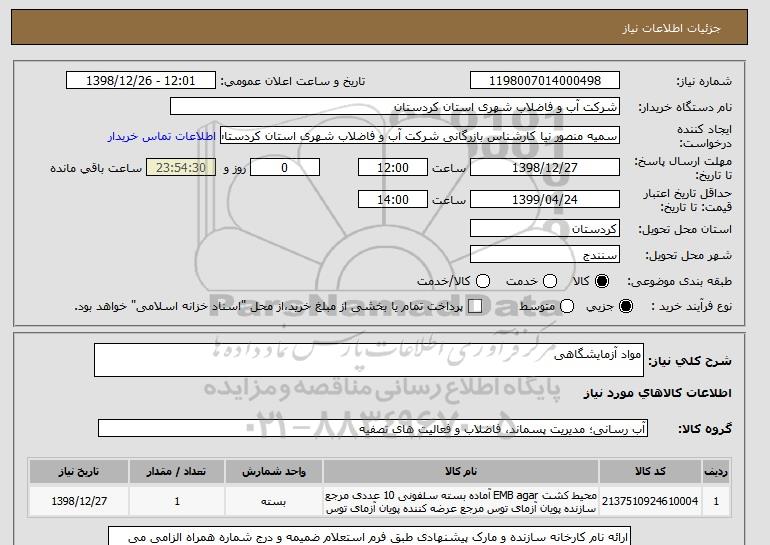
Task: Click the تعداد / مقدار column header
Action: [177, 471]
